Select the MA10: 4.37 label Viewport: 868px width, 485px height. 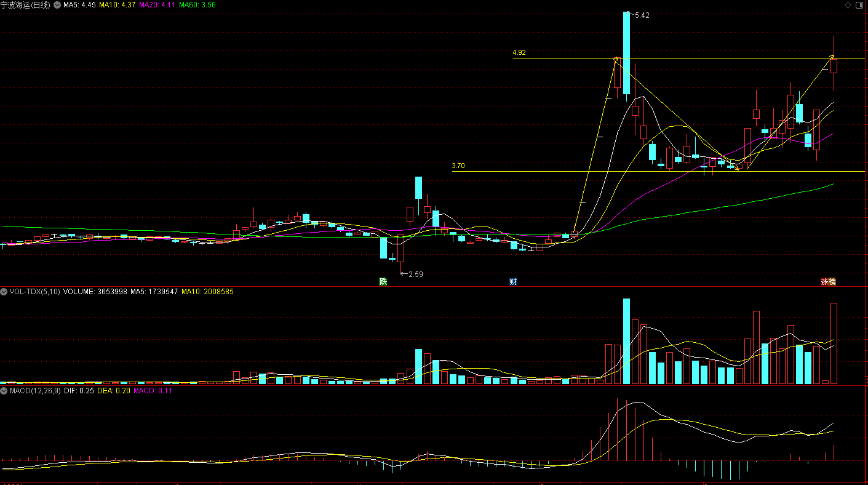117,5
